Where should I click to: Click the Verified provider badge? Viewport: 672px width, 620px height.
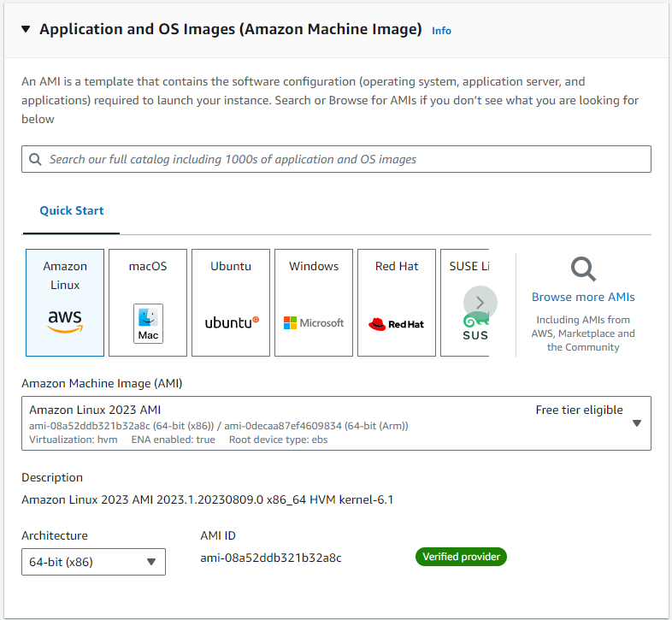tap(461, 557)
